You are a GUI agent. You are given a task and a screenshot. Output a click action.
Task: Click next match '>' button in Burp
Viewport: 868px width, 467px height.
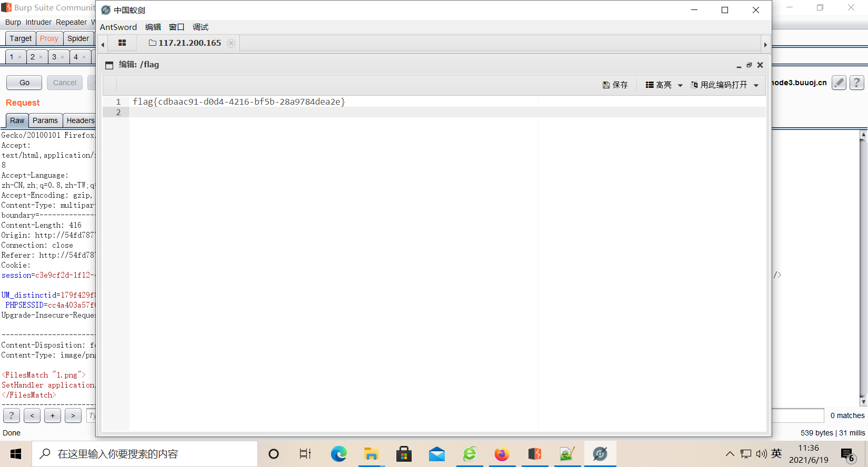[73, 415]
